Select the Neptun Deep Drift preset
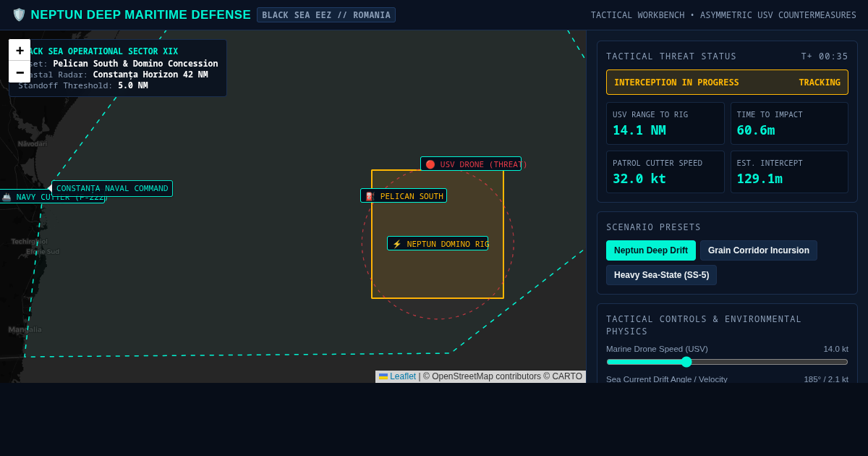868x456 pixels. tap(651, 250)
